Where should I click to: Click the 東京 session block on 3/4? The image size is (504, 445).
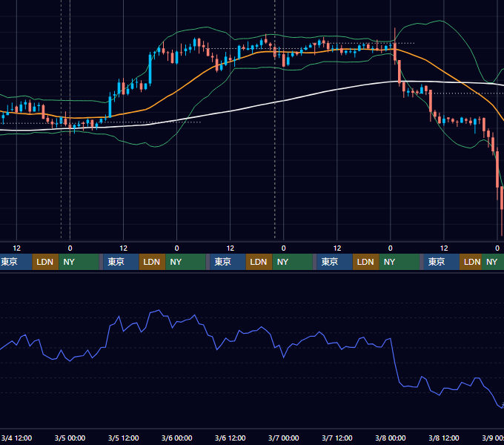tap(16, 262)
